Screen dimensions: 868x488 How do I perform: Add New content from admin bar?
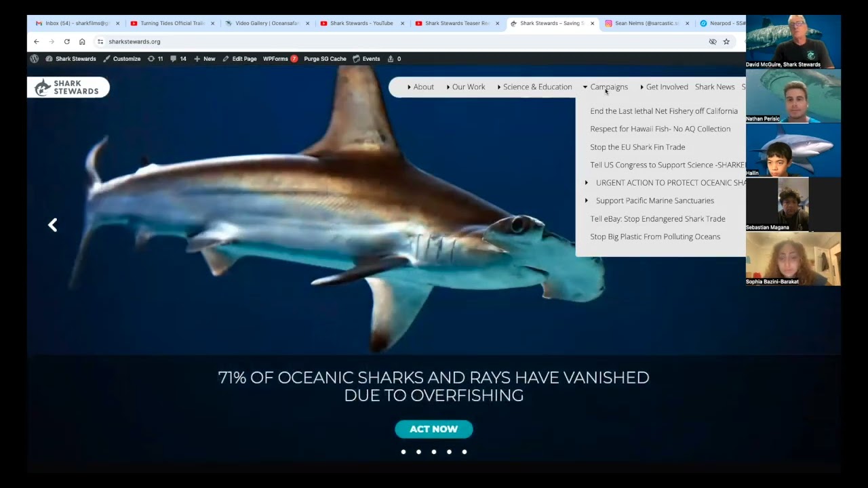pos(205,59)
